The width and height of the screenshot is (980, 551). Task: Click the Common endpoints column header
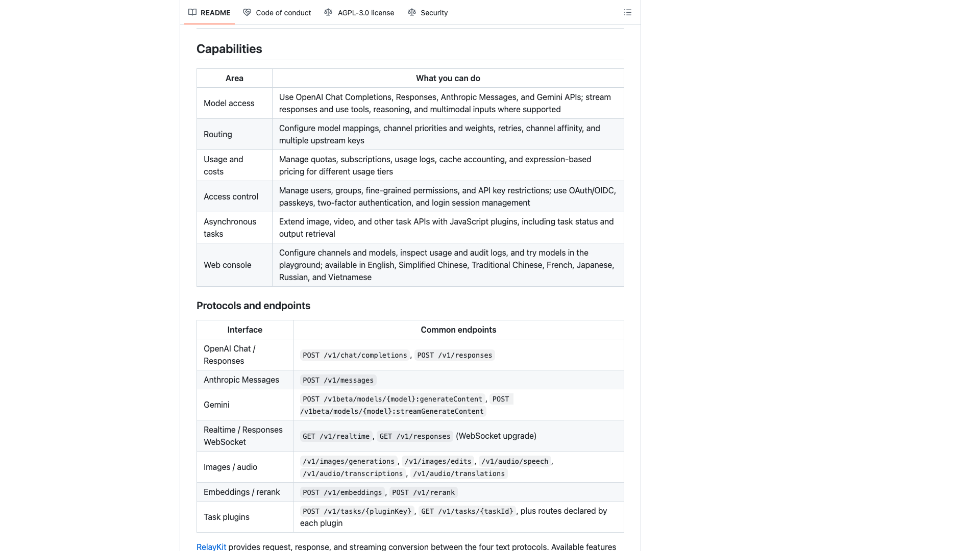click(458, 330)
